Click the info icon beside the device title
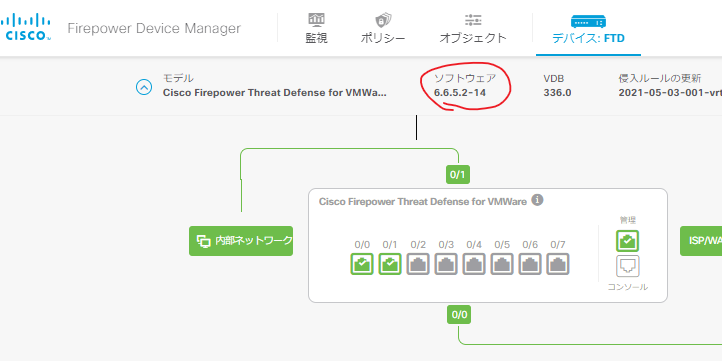 click(537, 201)
